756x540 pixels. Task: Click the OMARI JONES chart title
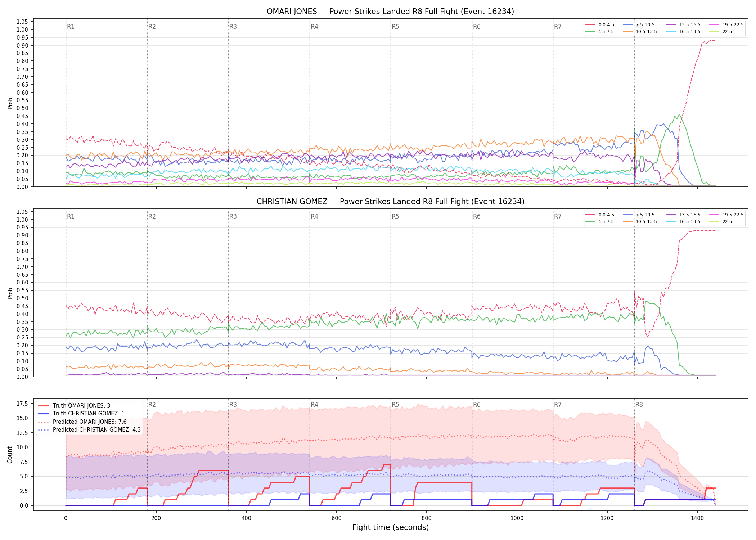coord(390,12)
